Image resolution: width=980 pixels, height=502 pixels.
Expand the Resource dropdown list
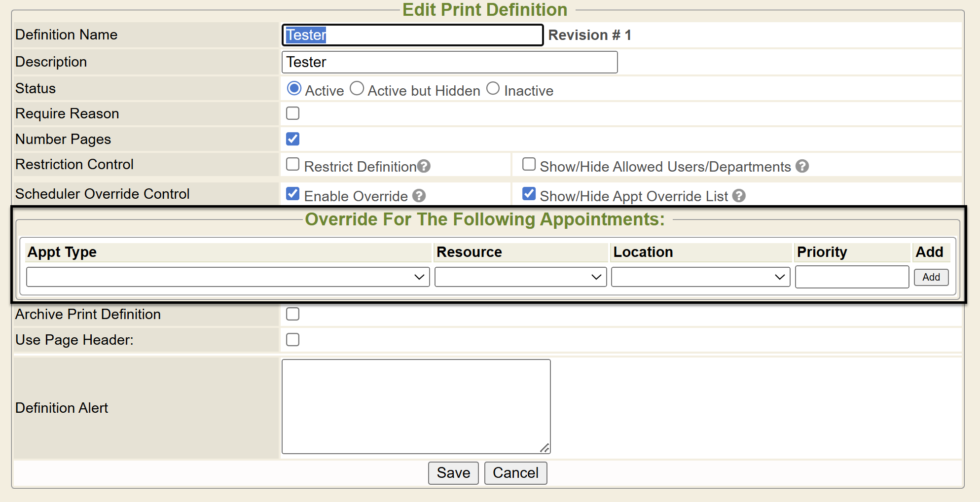[520, 277]
